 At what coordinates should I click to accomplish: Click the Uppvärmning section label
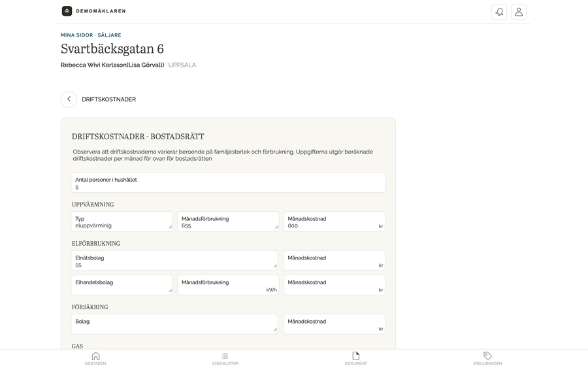pos(93,205)
